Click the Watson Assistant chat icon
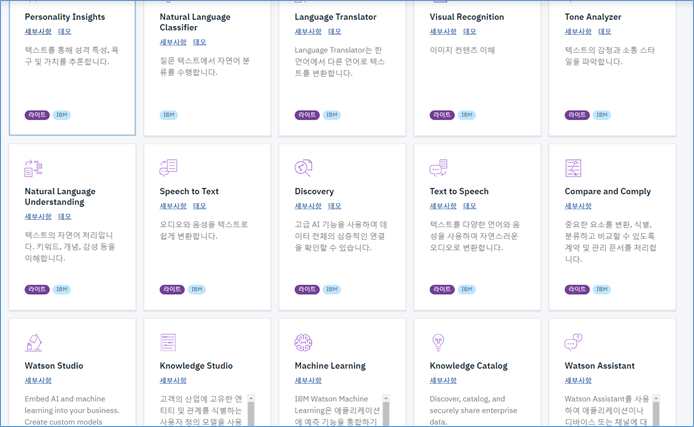This screenshot has width=694, height=427. tap(573, 342)
